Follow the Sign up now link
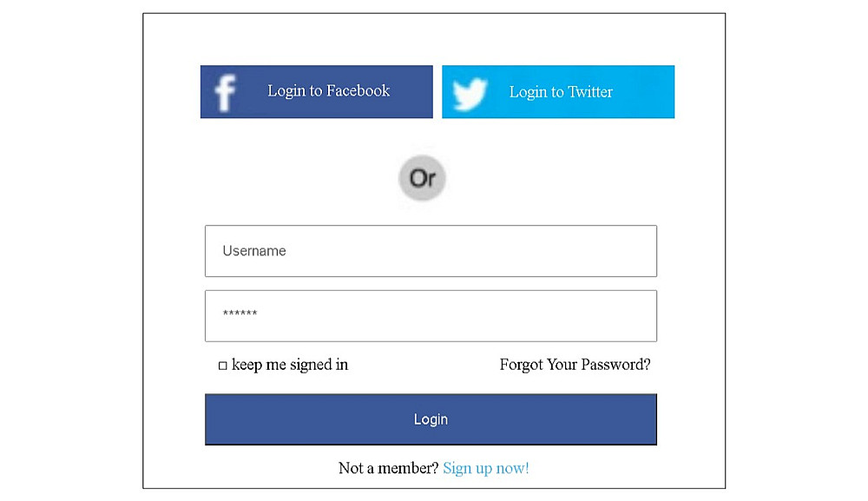Viewport: 868px width, 501px height. [486, 469]
